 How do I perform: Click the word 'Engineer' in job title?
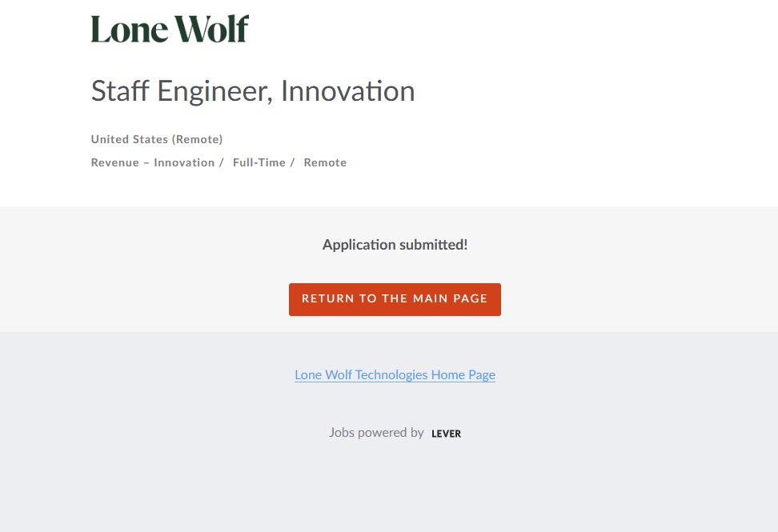point(215,91)
